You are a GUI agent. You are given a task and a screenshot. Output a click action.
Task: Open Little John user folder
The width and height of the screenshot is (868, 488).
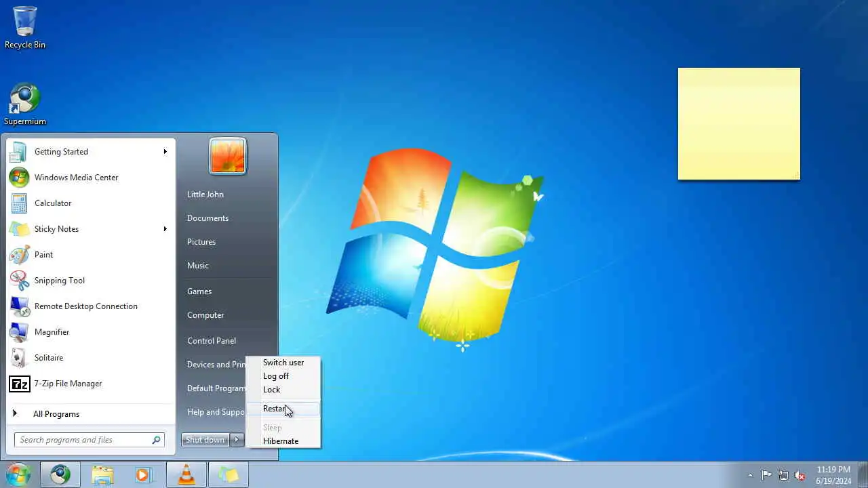pos(227,195)
